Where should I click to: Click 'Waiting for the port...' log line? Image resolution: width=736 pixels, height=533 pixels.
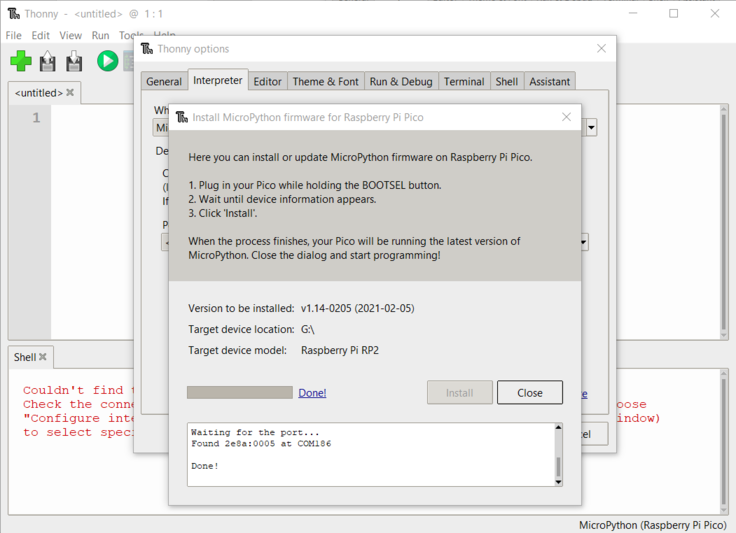tap(255, 432)
